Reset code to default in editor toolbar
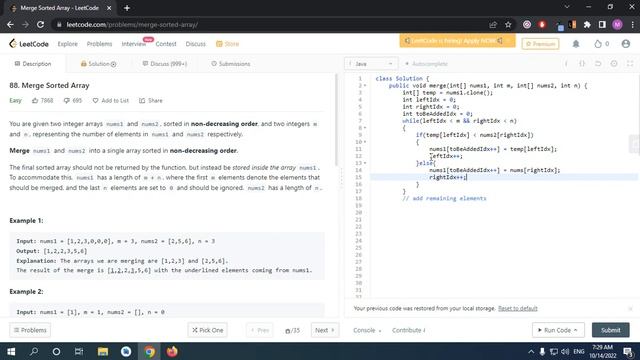640x360 pixels. (598, 64)
